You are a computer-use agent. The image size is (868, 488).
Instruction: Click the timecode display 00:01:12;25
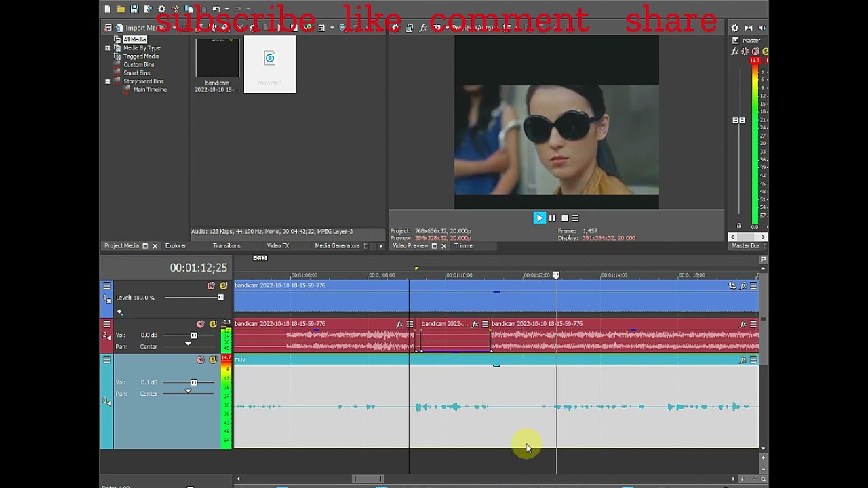click(198, 268)
